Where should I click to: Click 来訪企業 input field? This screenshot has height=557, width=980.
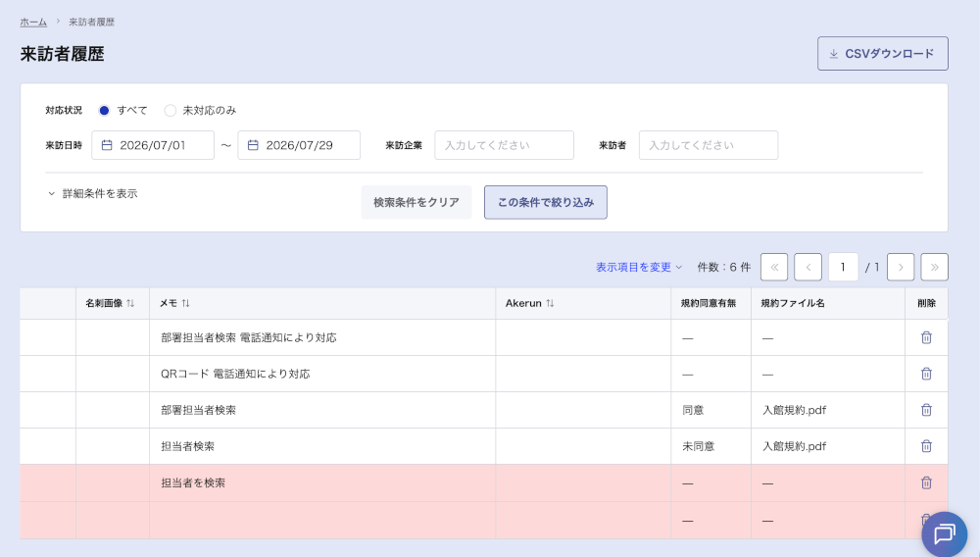(505, 145)
